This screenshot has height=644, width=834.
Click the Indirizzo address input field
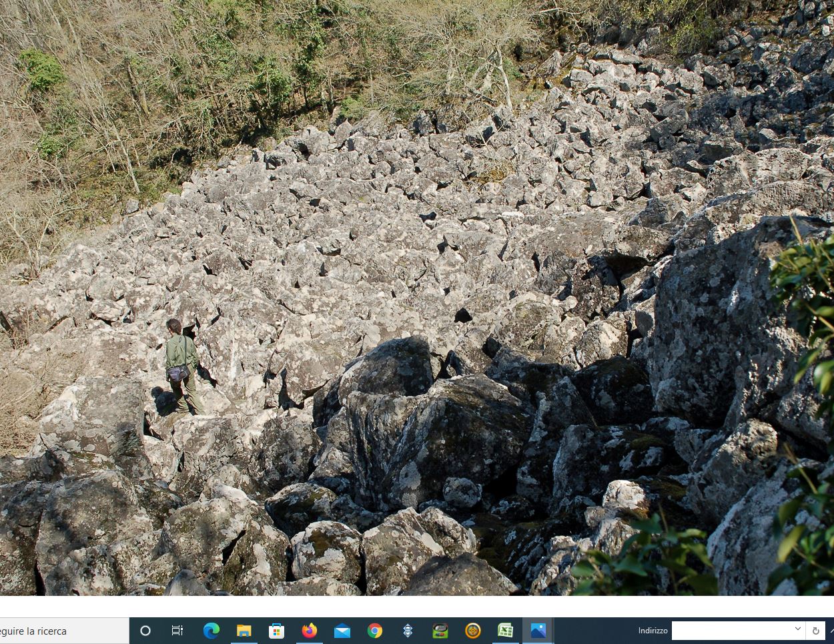click(731, 631)
